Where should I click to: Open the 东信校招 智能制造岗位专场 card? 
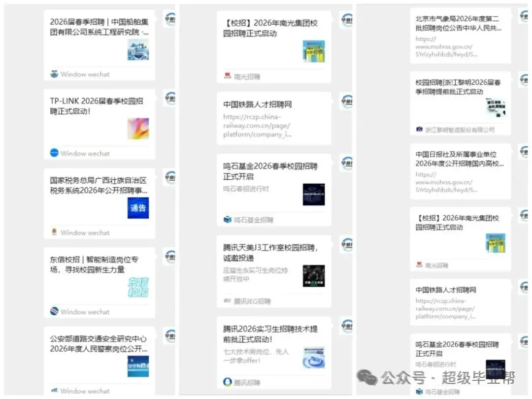[100, 283]
